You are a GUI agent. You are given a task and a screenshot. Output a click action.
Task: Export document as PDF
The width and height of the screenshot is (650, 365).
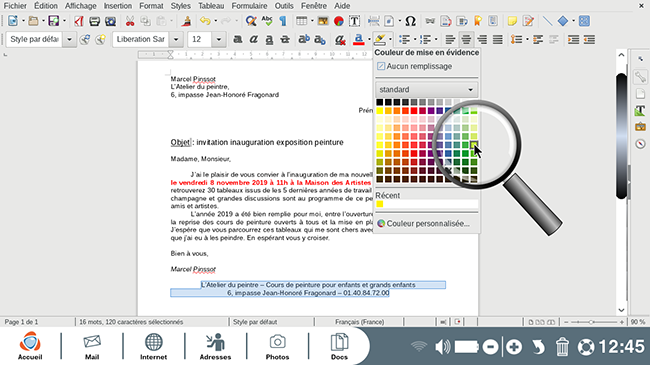[x=78, y=21]
